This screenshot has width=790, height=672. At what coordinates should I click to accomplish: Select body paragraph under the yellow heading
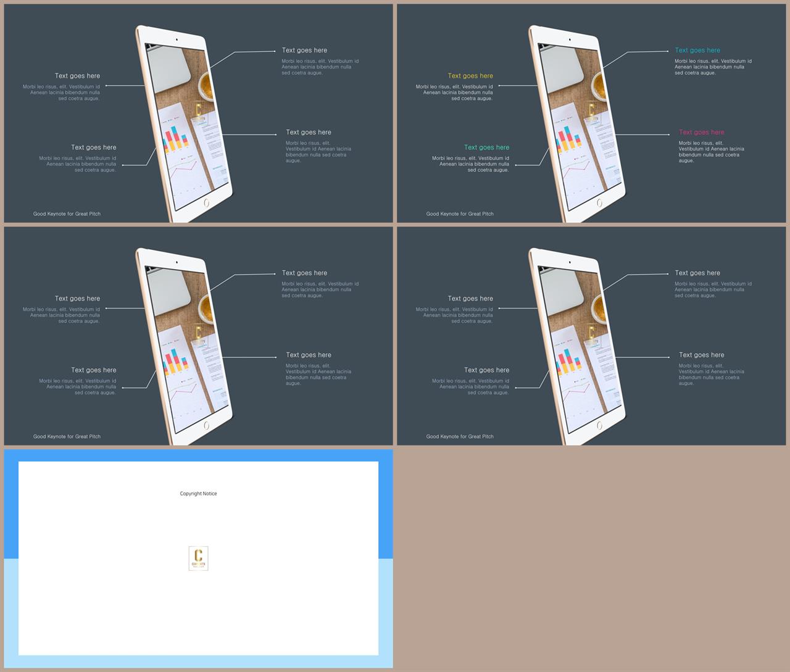click(454, 93)
